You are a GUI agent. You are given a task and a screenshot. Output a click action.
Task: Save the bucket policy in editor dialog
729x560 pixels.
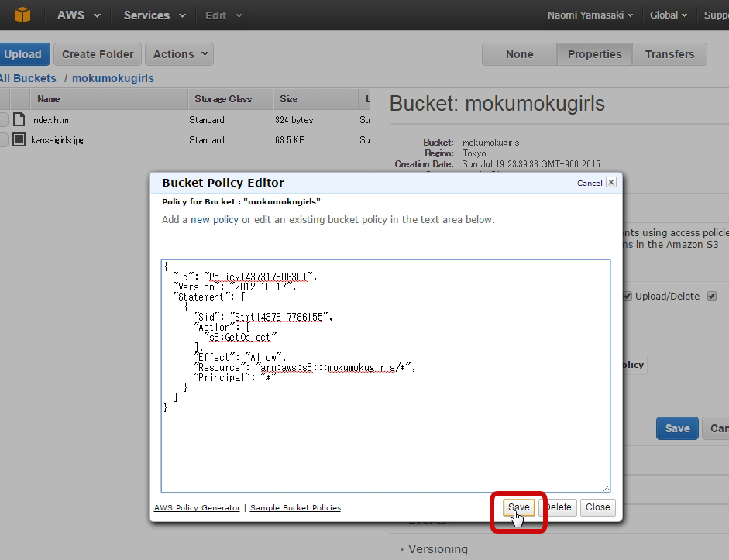518,507
